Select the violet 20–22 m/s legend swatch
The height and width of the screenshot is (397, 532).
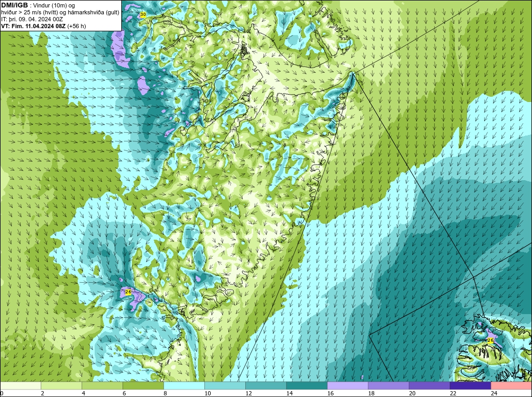(x=429, y=386)
